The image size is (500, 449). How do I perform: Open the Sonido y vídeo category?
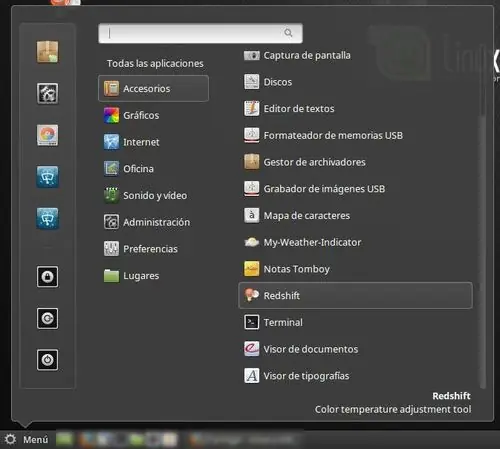[x=154, y=195]
